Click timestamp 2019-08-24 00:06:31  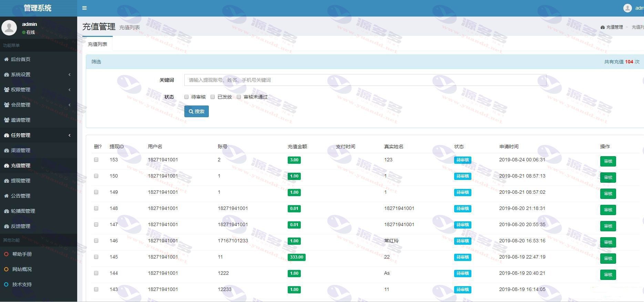[522, 160]
